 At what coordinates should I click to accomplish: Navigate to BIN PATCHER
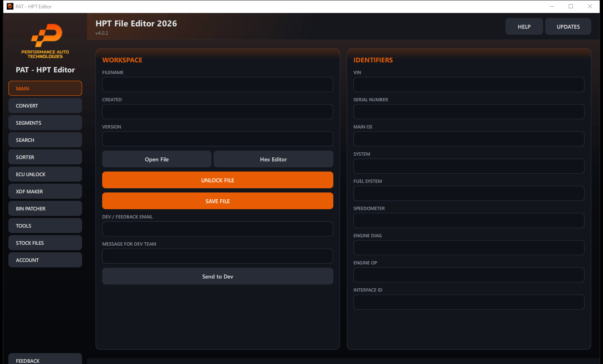[x=45, y=208]
